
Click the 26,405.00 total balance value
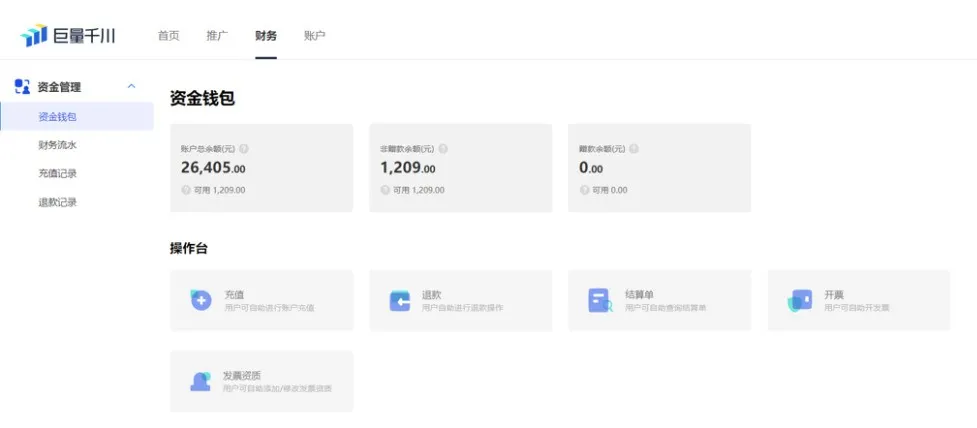coord(213,168)
